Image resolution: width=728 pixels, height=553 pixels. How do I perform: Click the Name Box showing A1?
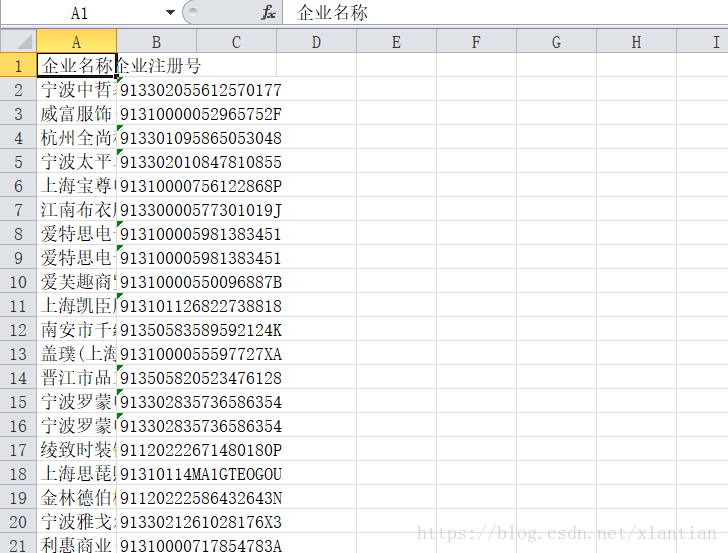point(79,13)
